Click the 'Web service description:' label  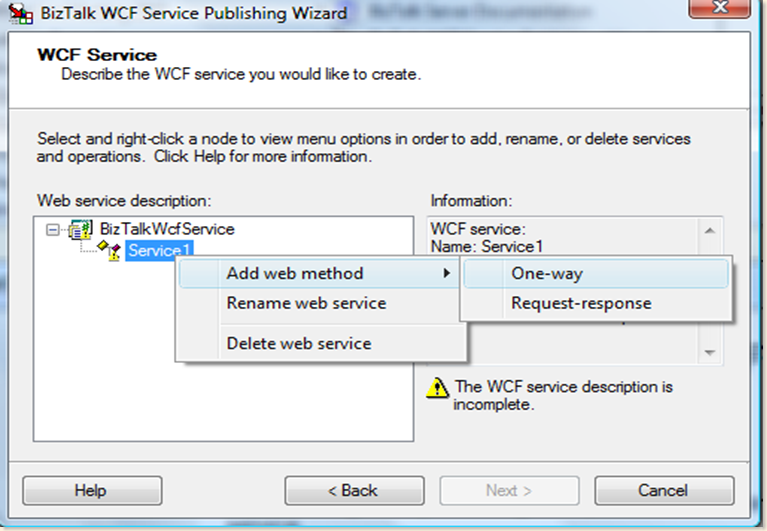coord(124,200)
